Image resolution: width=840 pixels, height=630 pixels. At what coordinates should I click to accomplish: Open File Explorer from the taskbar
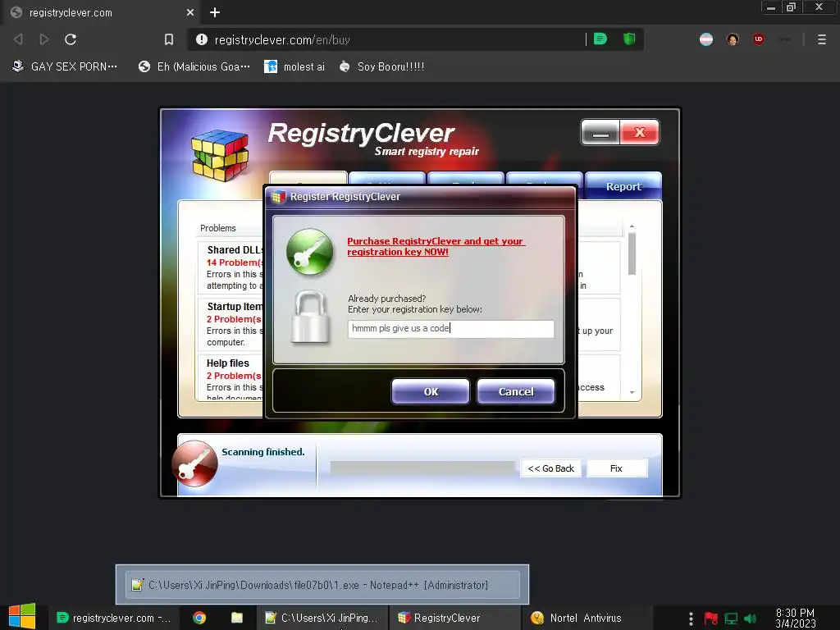coord(237,618)
